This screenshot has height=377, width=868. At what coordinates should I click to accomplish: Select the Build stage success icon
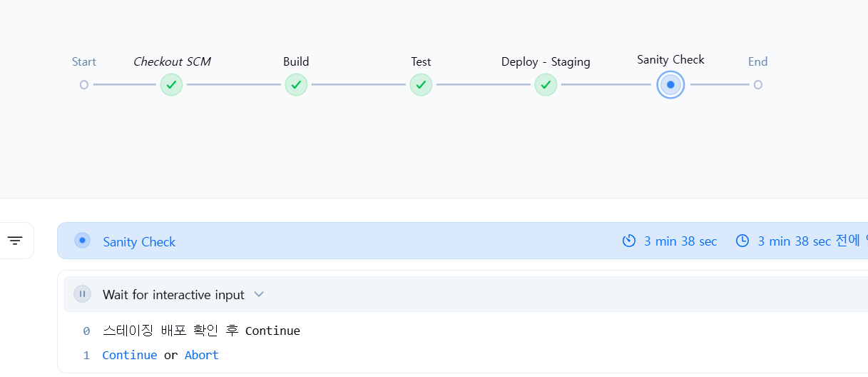296,84
